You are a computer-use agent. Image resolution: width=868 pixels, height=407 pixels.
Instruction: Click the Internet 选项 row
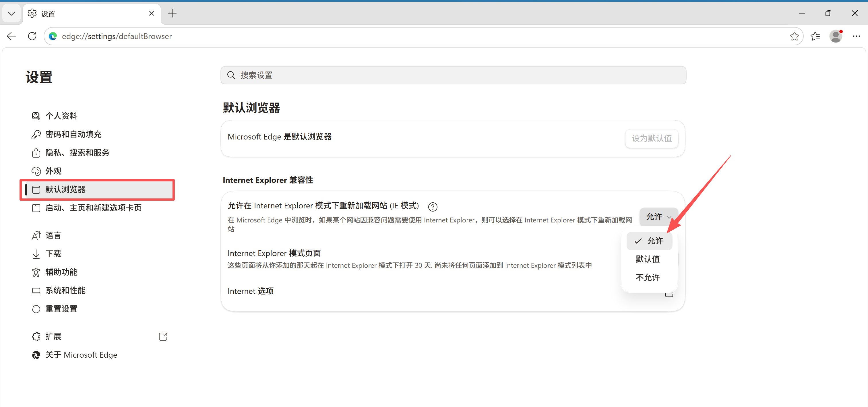pos(453,291)
